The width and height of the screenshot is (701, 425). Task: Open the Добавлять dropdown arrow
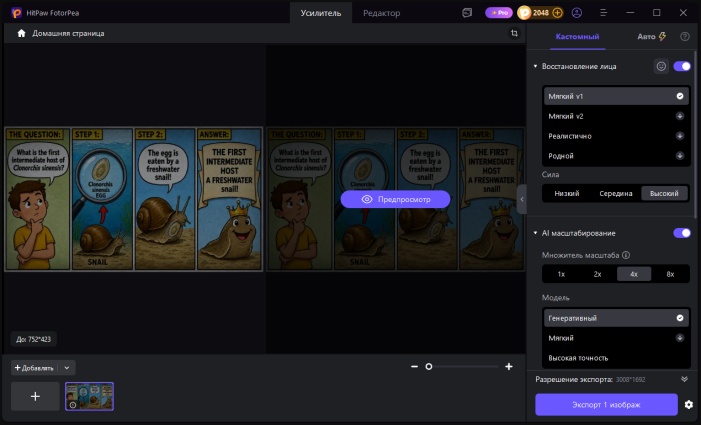67,368
